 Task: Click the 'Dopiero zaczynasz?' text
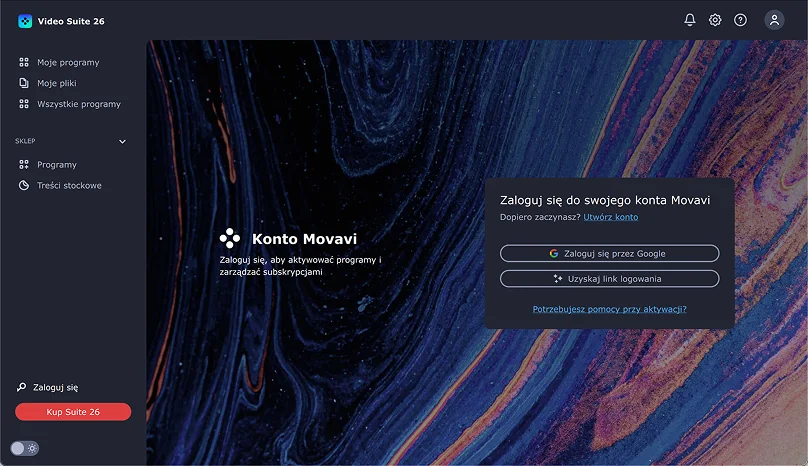pyautogui.click(x=540, y=217)
